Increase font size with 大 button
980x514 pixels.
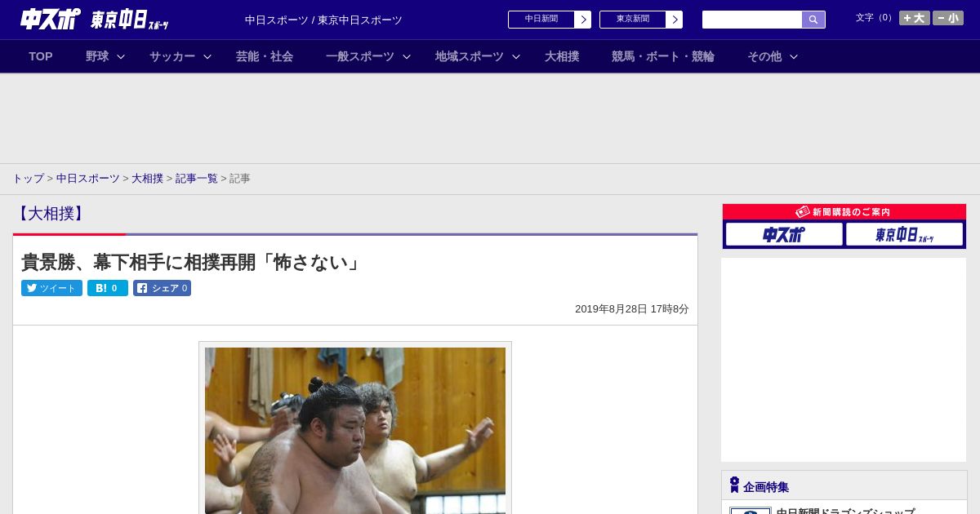pyautogui.click(x=914, y=18)
